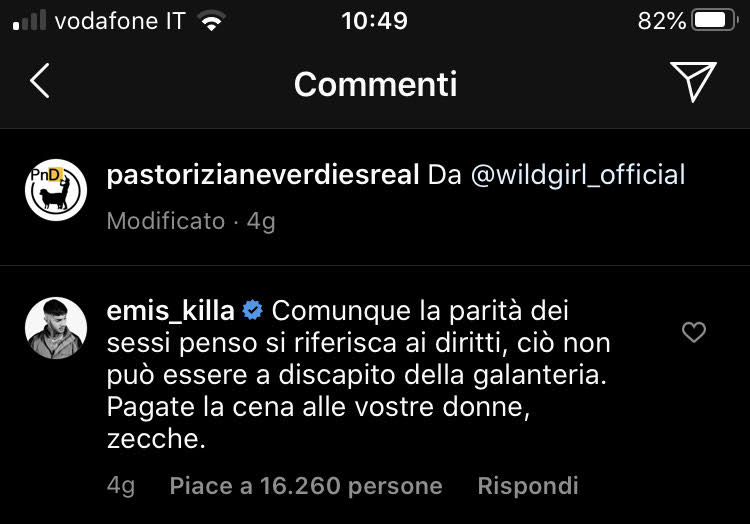Tap the Wi-Fi icon in status bar

tap(211, 22)
